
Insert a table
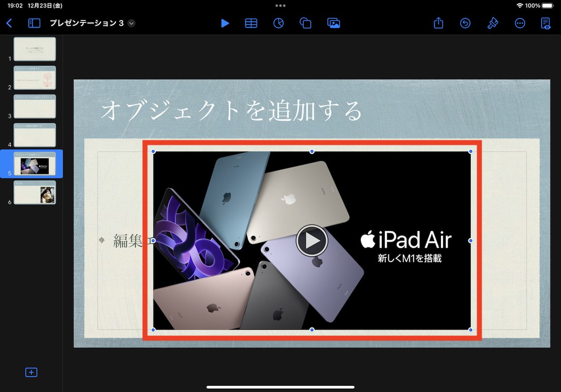[x=251, y=23]
